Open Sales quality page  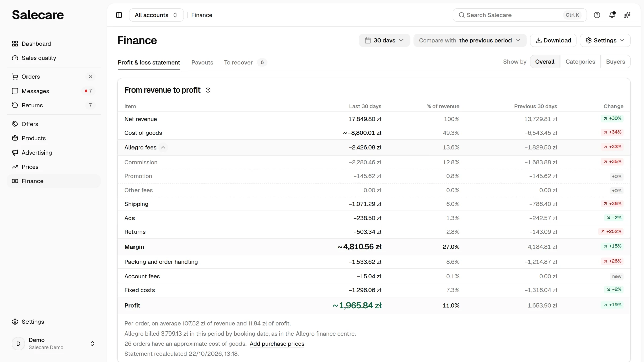click(x=54, y=58)
